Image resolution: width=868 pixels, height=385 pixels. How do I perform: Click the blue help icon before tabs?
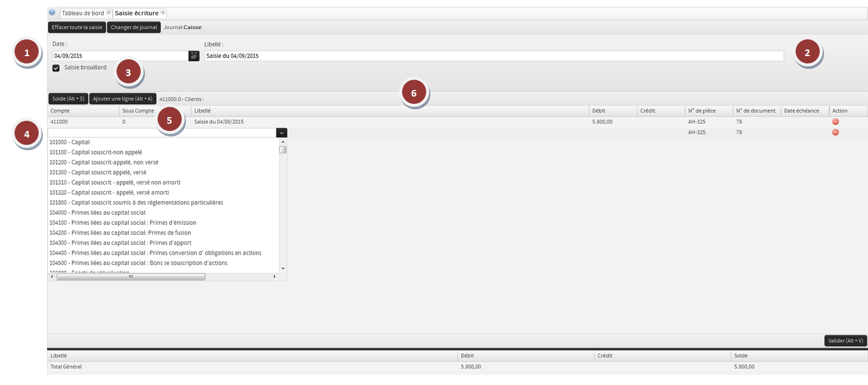pyautogui.click(x=52, y=12)
